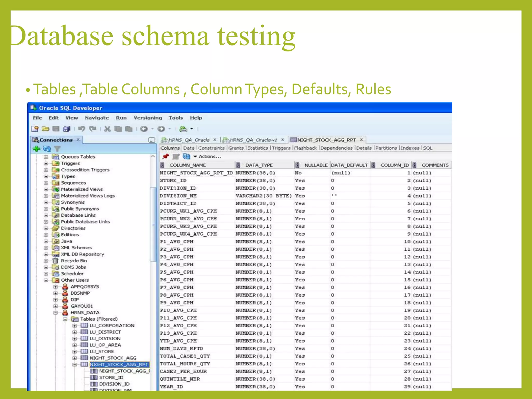
Task: Click the Undo toolbar icon
Action: (82, 129)
